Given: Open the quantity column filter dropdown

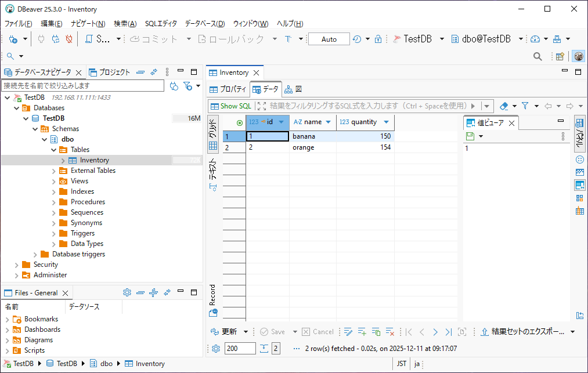Looking at the screenshot, I should (x=386, y=122).
